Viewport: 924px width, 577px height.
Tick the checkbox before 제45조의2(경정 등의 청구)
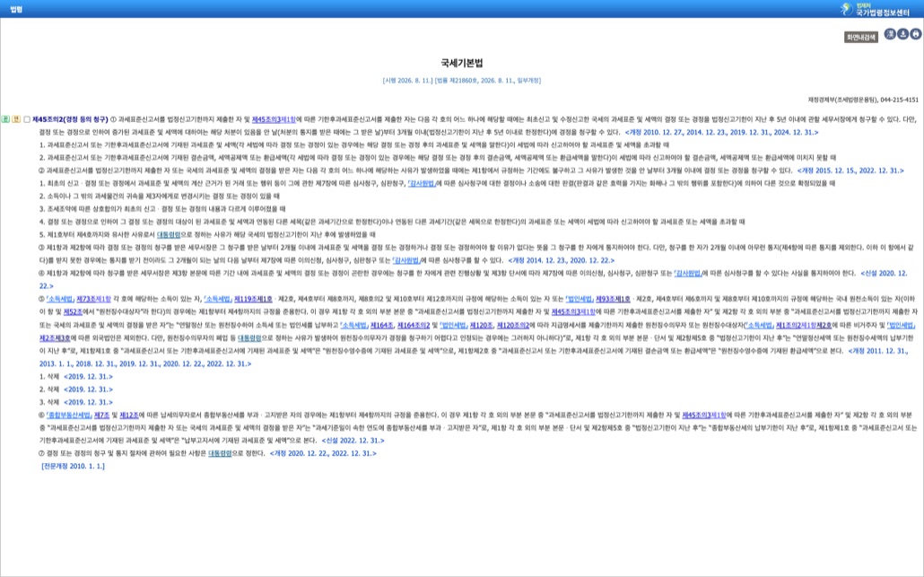(x=27, y=119)
